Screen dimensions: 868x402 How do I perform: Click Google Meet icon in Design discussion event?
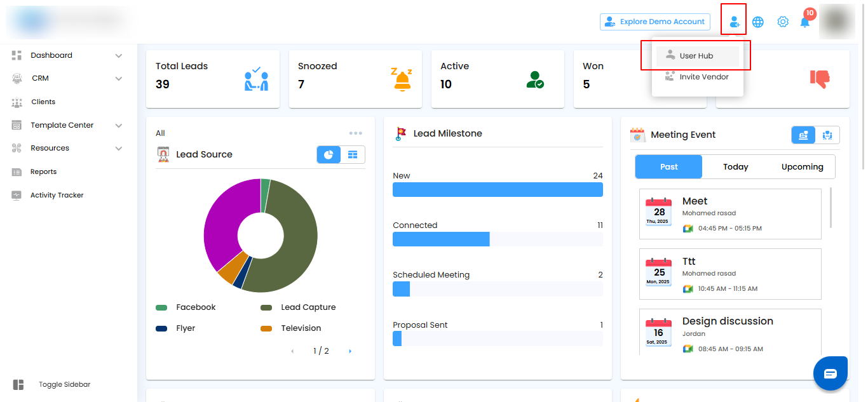click(688, 349)
